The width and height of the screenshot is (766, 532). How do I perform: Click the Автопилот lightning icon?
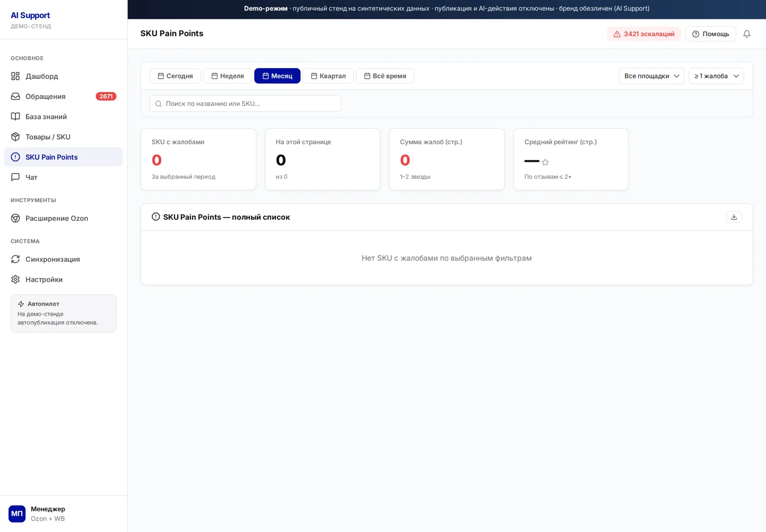coord(21,304)
